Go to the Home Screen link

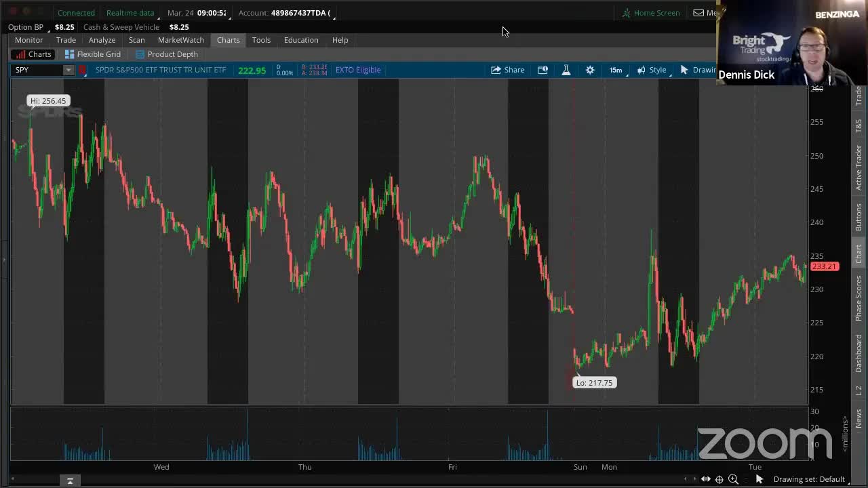click(x=651, y=13)
